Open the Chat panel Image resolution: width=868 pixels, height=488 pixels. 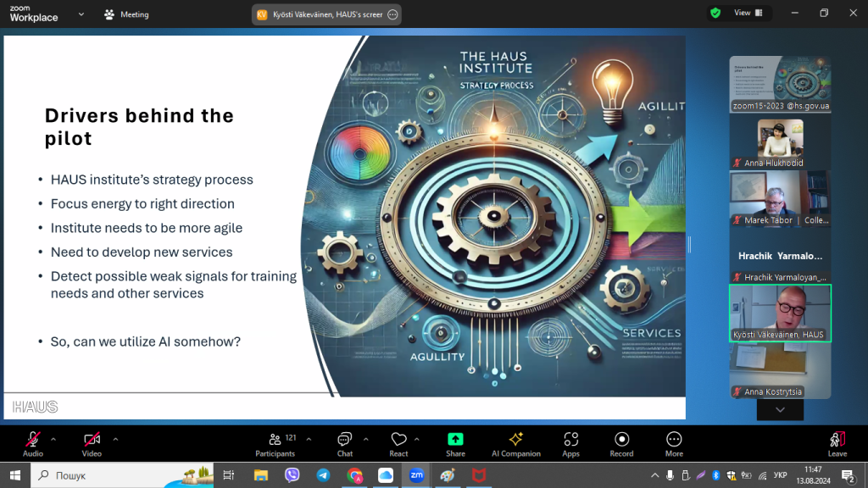[345, 443]
